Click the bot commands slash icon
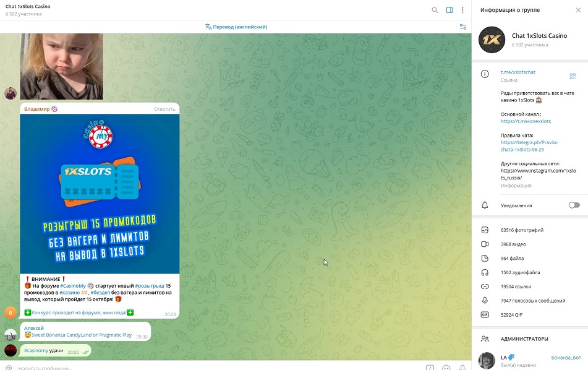Screen dimensions: 588x370 tap(430, 368)
